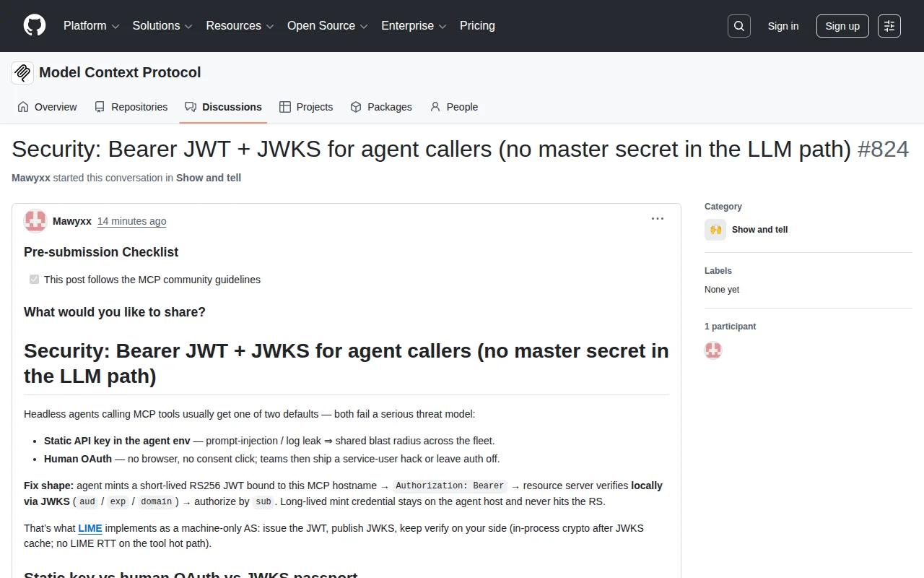Viewport: 924px width, 578px height.
Task: Click the 14 minutes ago timestamp
Action: click(x=132, y=221)
